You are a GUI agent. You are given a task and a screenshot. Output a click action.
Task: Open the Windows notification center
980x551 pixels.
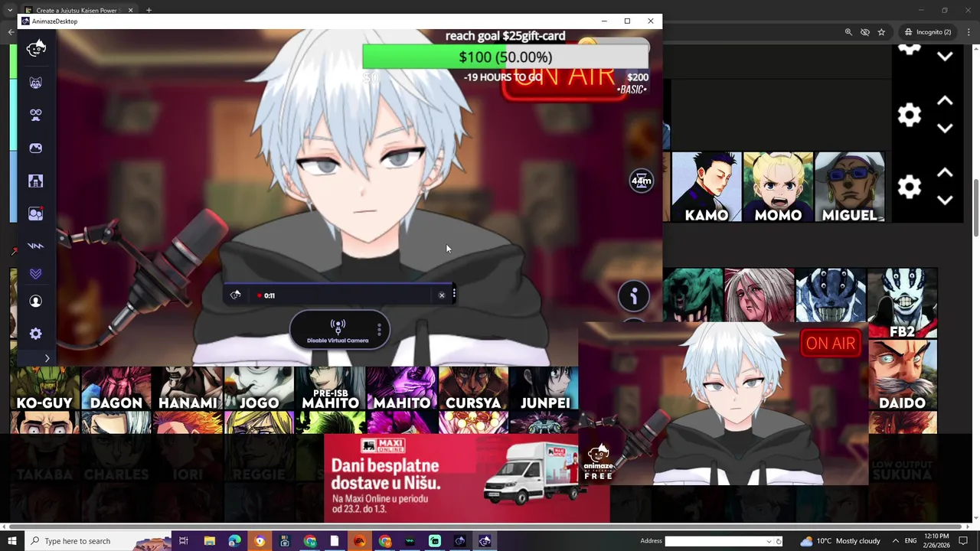pyautogui.click(x=963, y=541)
